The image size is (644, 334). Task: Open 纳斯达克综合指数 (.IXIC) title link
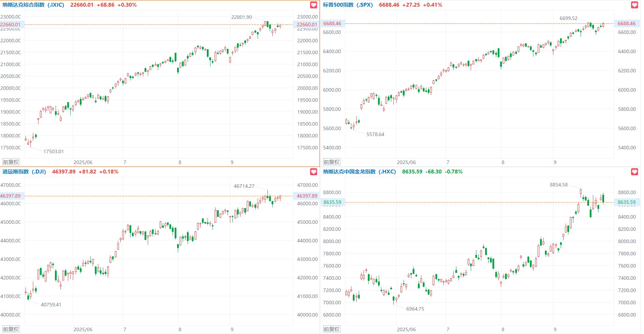click(34, 5)
